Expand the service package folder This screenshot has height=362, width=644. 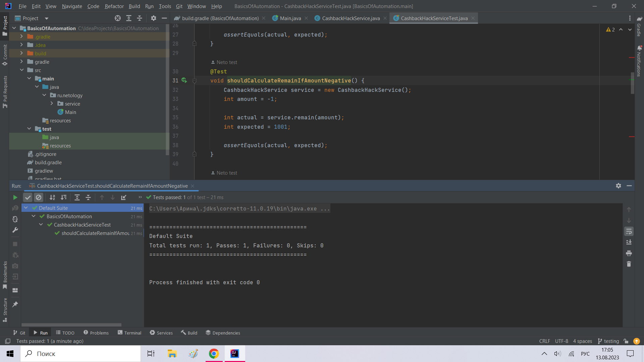point(52,104)
